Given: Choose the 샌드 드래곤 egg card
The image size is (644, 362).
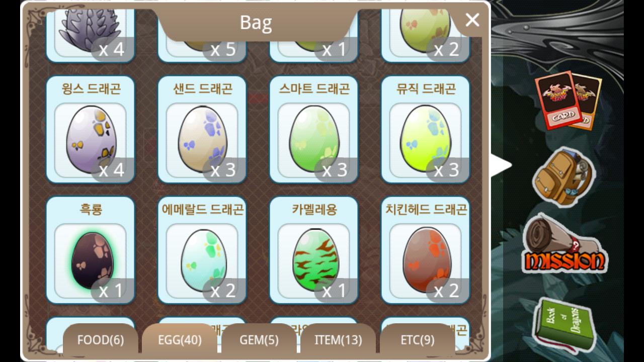Looking at the screenshot, I should (x=202, y=129).
